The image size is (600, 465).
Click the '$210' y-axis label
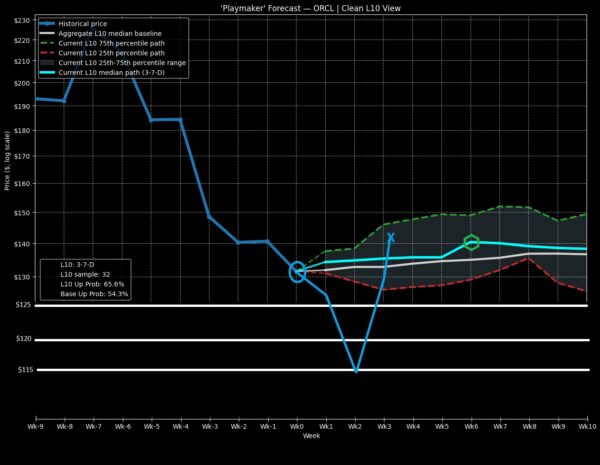pyautogui.click(x=22, y=61)
